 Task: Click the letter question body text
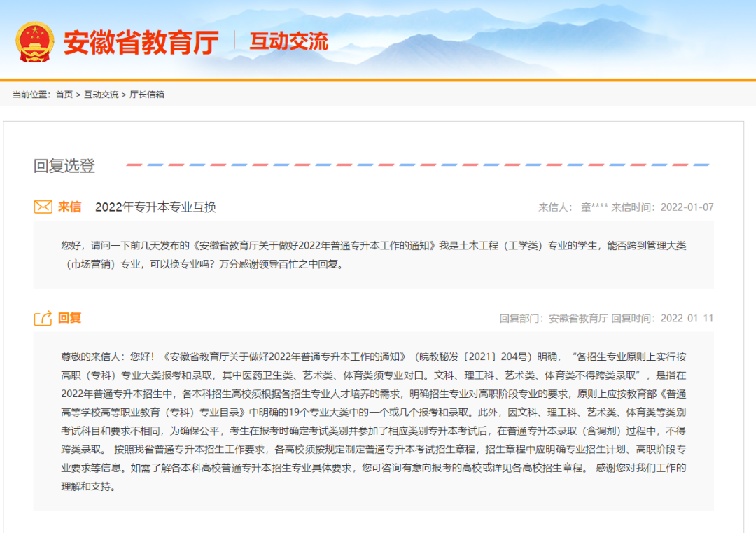(x=373, y=255)
